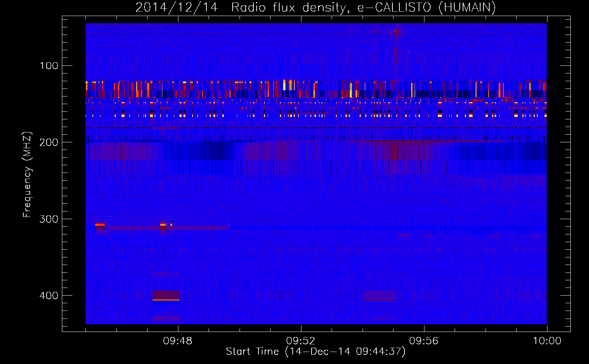This screenshot has height=364, width=589.
Task: Click the '100' frequency tick label
Action: [x=49, y=66]
